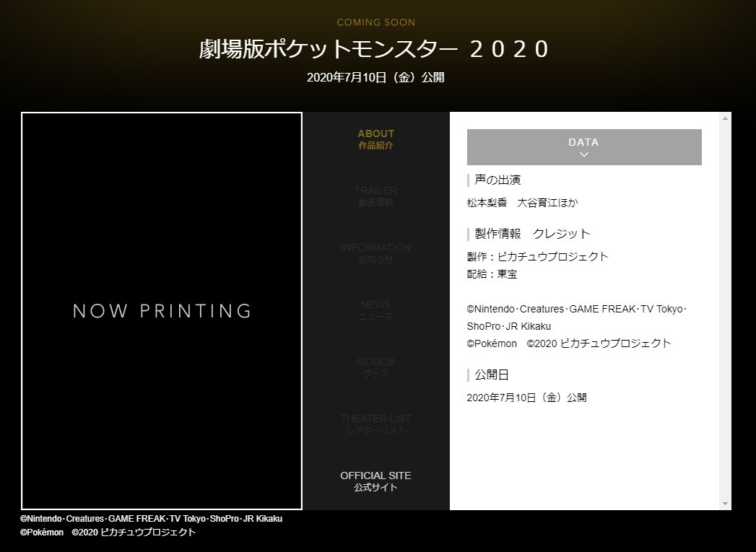Click the ©Pokémon ©2020 line below the poster

(108, 533)
